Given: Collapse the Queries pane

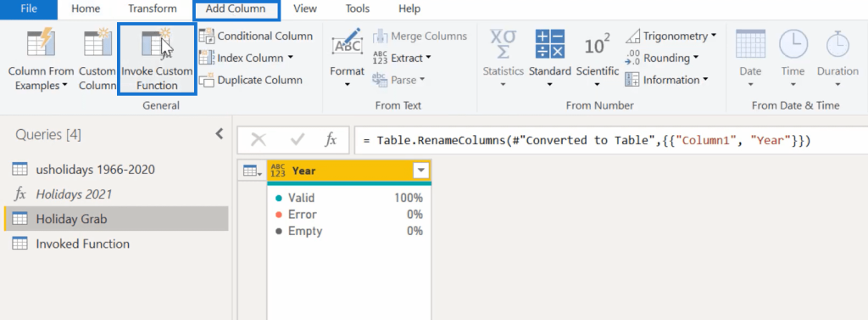Looking at the screenshot, I should click(220, 133).
